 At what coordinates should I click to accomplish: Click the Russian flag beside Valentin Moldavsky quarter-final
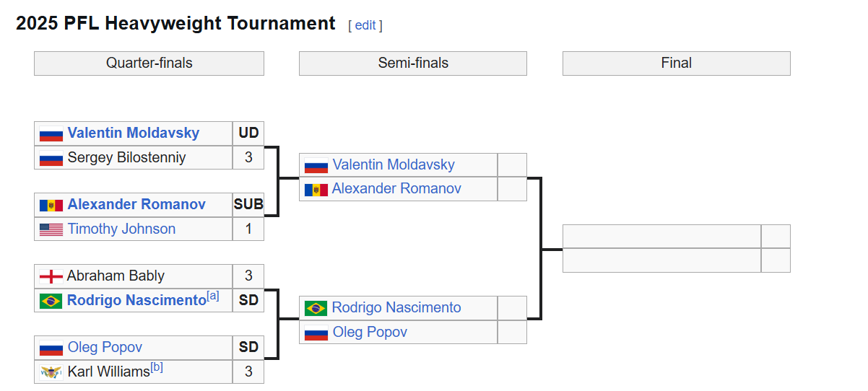tap(51, 134)
